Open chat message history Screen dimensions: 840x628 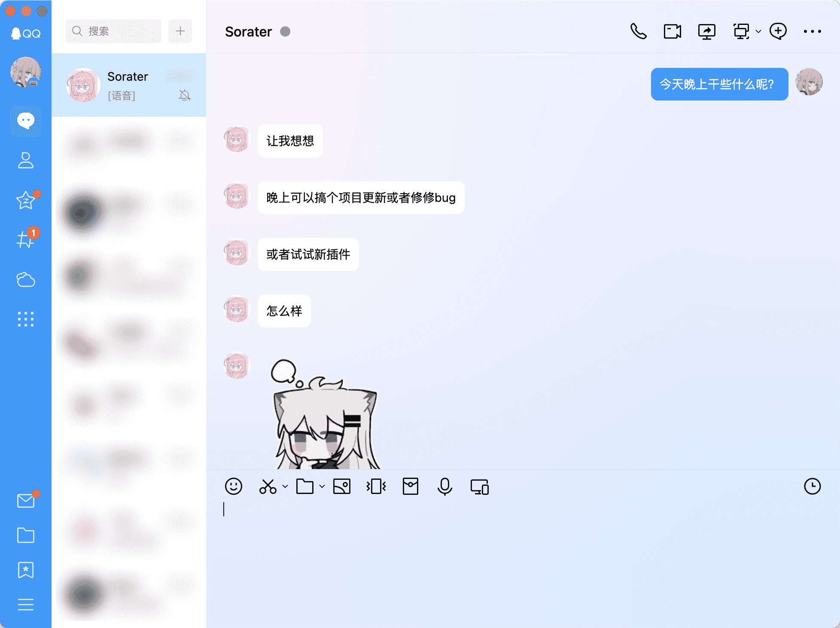click(x=812, y=487)
